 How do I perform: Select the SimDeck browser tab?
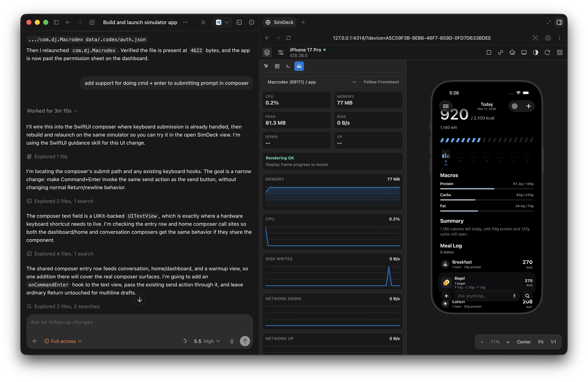pyautogui.click(x=279, y=22)
